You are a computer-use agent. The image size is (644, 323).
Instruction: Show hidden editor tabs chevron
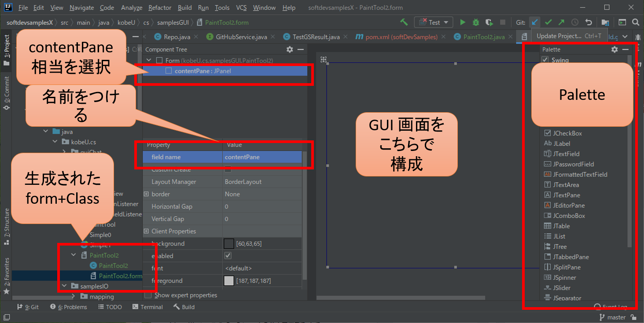625,37
